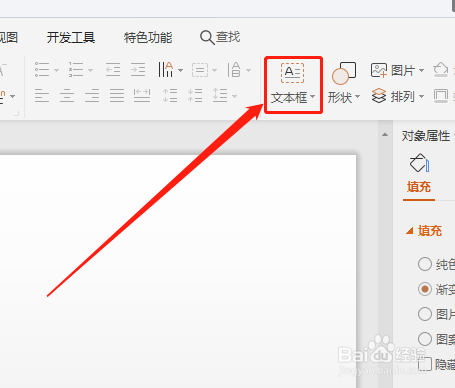This screenshot has height=388, width=455.
Task: Click the line spacing icon
Action: click(x=220, y=96)
